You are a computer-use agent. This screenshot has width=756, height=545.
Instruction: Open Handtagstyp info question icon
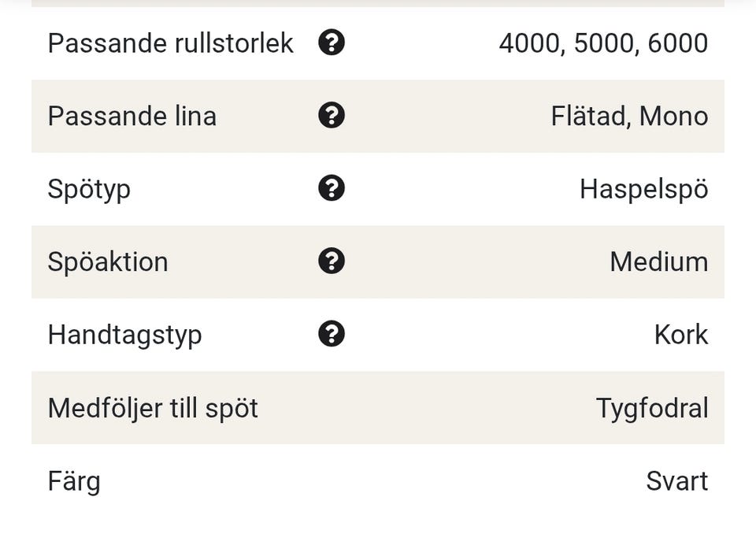[x=332, y=334]
